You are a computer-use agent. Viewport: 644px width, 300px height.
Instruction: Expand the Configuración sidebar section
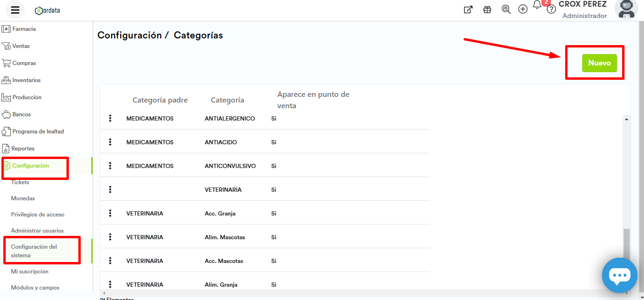point(30,166)
